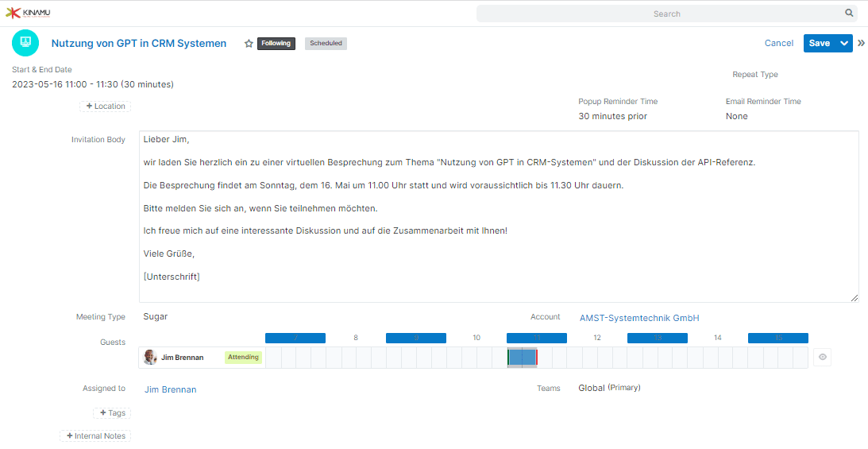Click Cancel link
This screenshot has width=868, height=449.
tap(779, 43)
